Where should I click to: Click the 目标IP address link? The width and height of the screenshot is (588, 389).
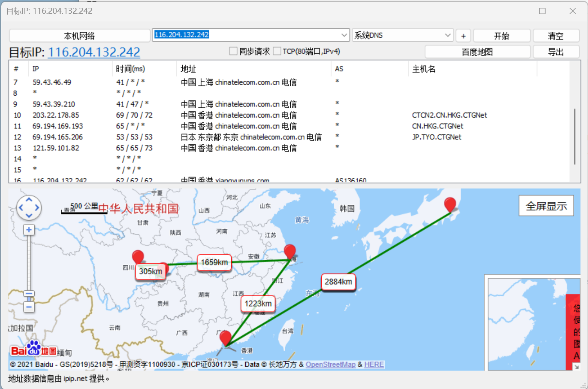[x=94, y=52]
